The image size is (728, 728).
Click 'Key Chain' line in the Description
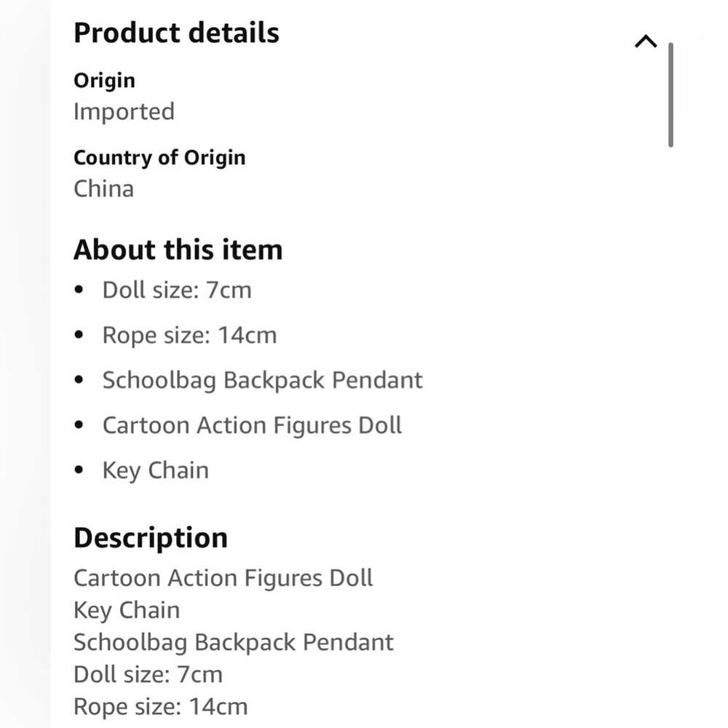[x=127, y=610]
